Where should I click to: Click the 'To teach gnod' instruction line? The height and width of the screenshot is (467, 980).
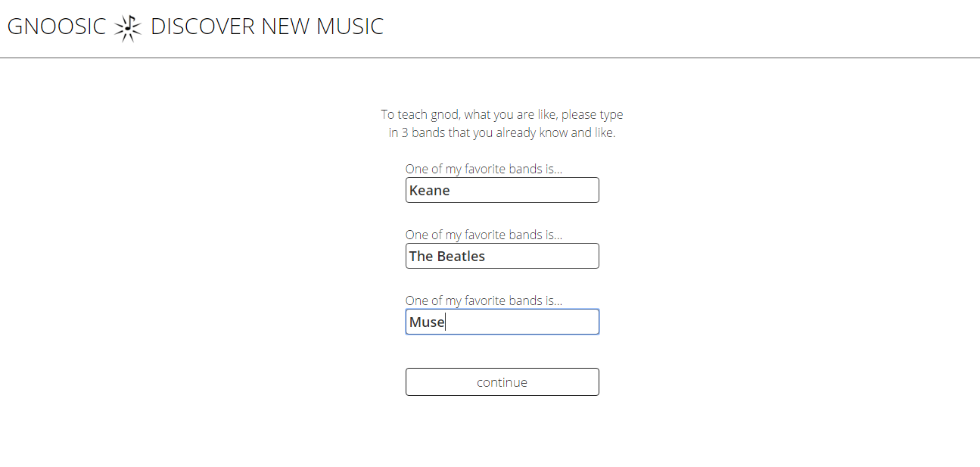502,115
